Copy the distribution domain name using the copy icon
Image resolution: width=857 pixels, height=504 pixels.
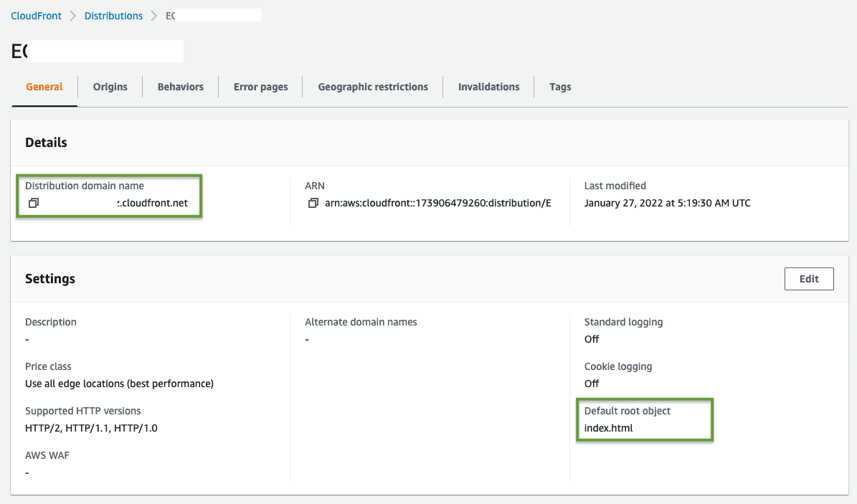coord(32,203)
